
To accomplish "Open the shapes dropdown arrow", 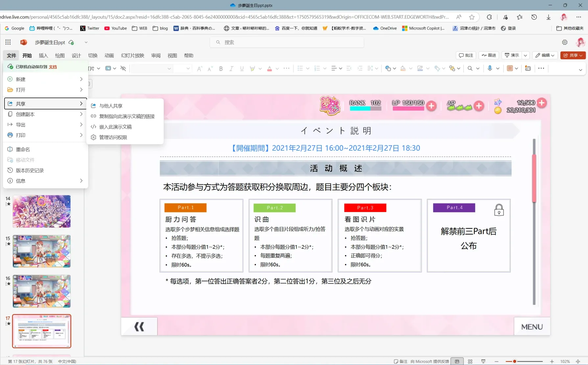I will coord(394,68).
